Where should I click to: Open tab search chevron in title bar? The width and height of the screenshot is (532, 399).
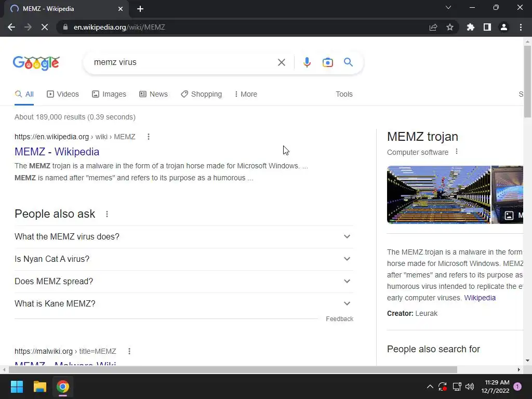click(x=448, y=7)
